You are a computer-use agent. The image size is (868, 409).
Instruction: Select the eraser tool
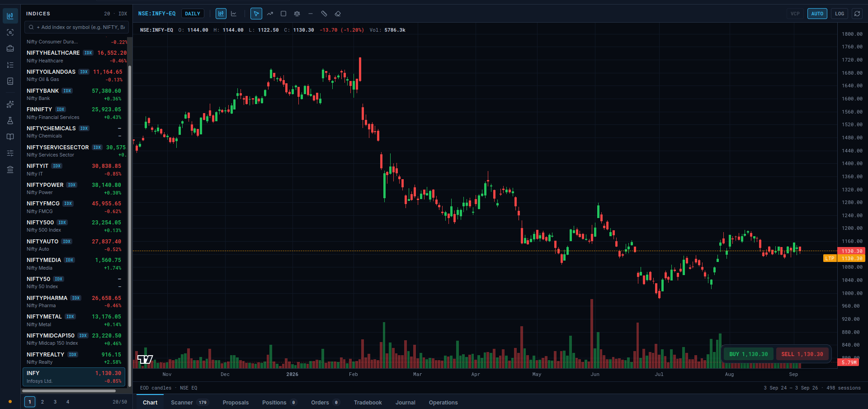point(338,14)
